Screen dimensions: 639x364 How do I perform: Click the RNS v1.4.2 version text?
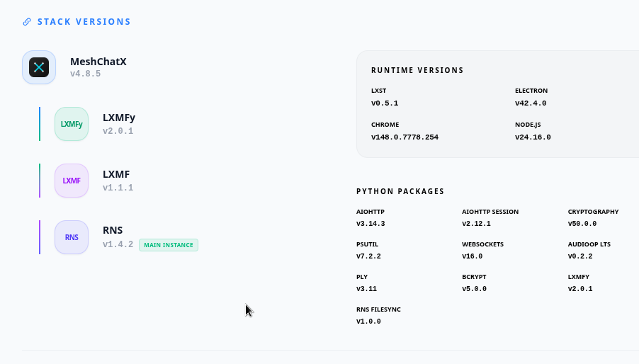tap(118, 244)
